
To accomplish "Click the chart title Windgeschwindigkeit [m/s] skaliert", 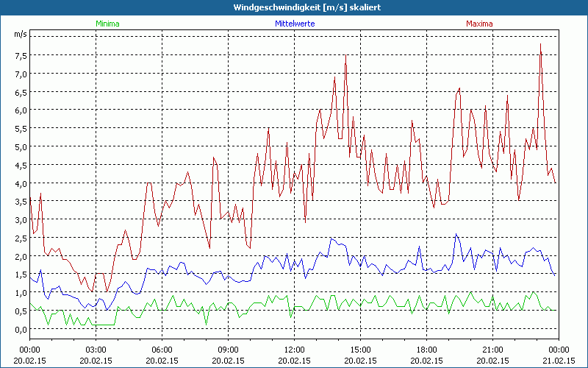I will pyautogui.click(x=294, y=7).
